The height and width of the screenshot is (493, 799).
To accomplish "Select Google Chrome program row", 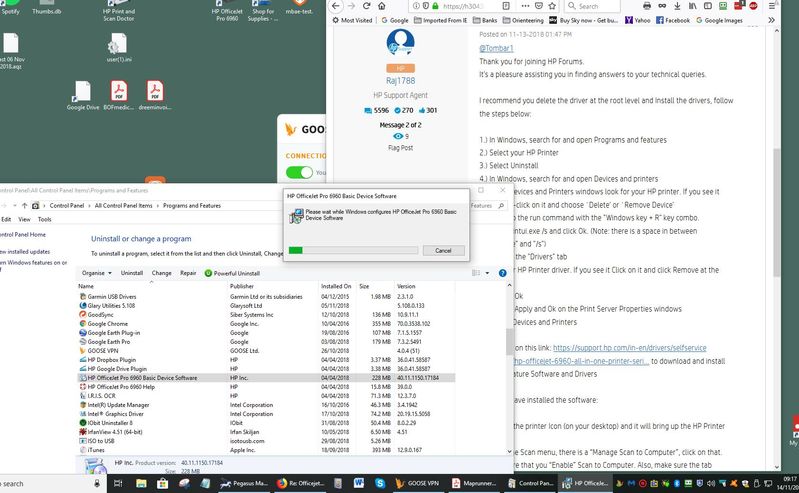I will 265,324.
